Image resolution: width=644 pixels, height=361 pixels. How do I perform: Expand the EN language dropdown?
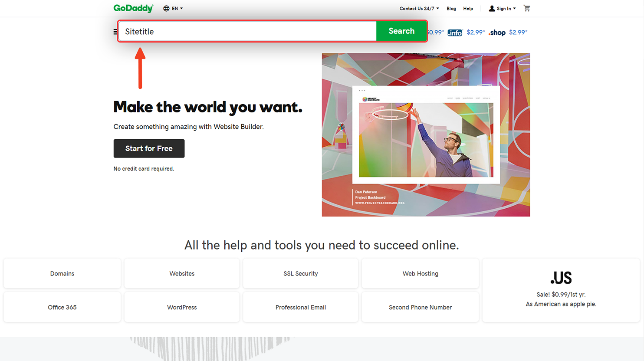(177, 8)
